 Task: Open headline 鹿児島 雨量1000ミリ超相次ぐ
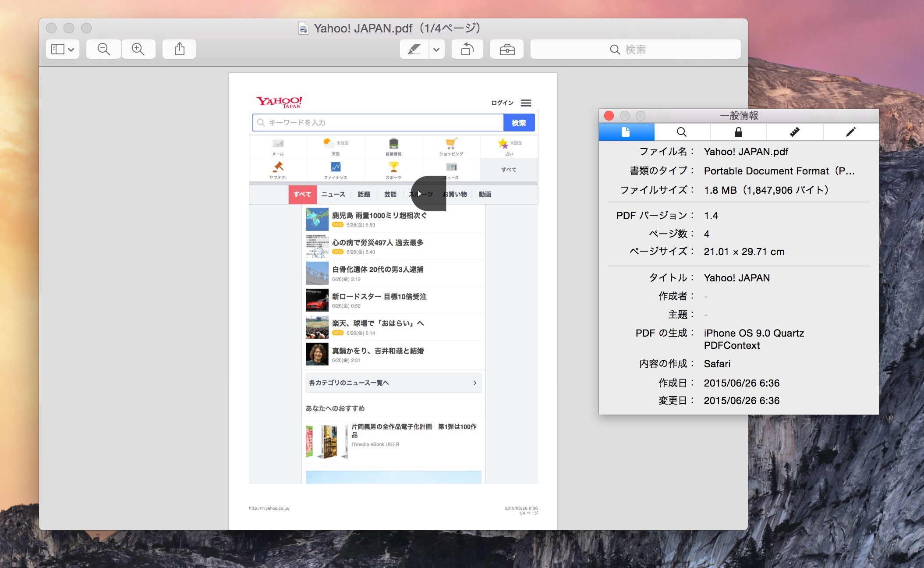pyautogui.click(x=379, y=216)
